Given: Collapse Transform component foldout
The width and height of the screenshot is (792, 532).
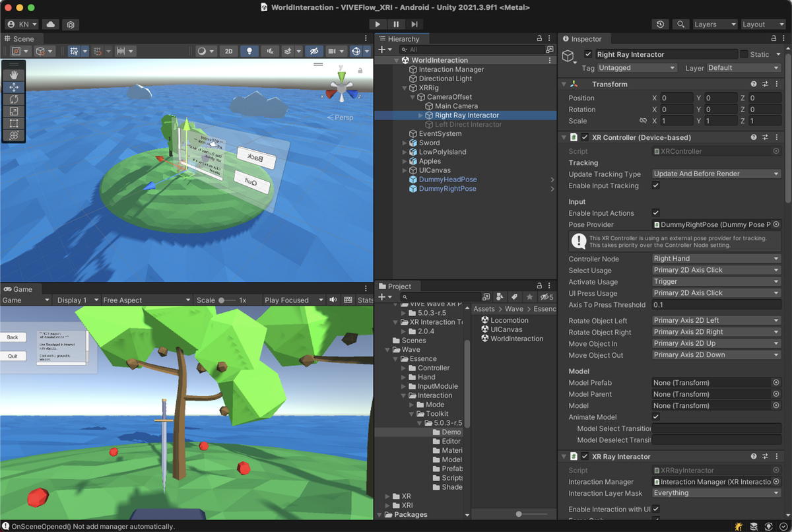Looking at the screenshot, I should [x=564, y=84].
